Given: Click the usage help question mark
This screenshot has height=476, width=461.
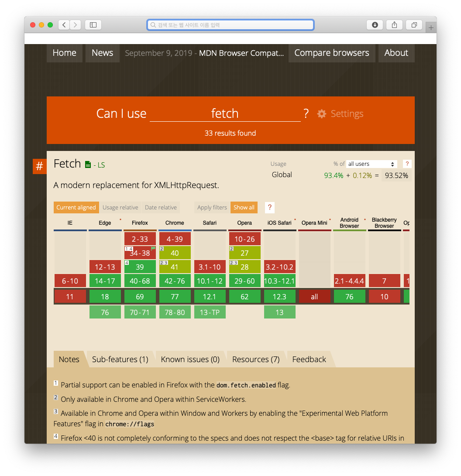Looking at the screenshot, I should tap(407, 164).
